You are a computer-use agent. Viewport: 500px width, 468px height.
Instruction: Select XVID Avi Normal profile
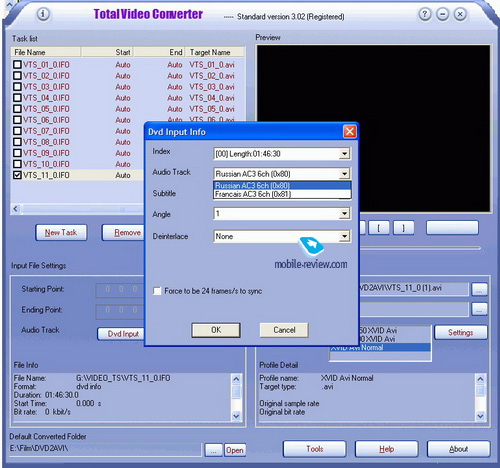coord(380,348)
